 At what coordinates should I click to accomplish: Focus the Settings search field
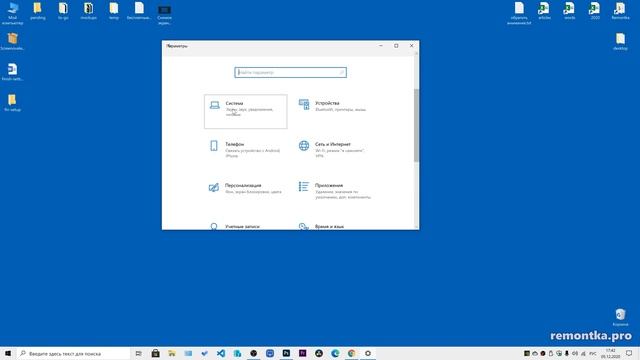pyautogui.click(x=291, y=73)
